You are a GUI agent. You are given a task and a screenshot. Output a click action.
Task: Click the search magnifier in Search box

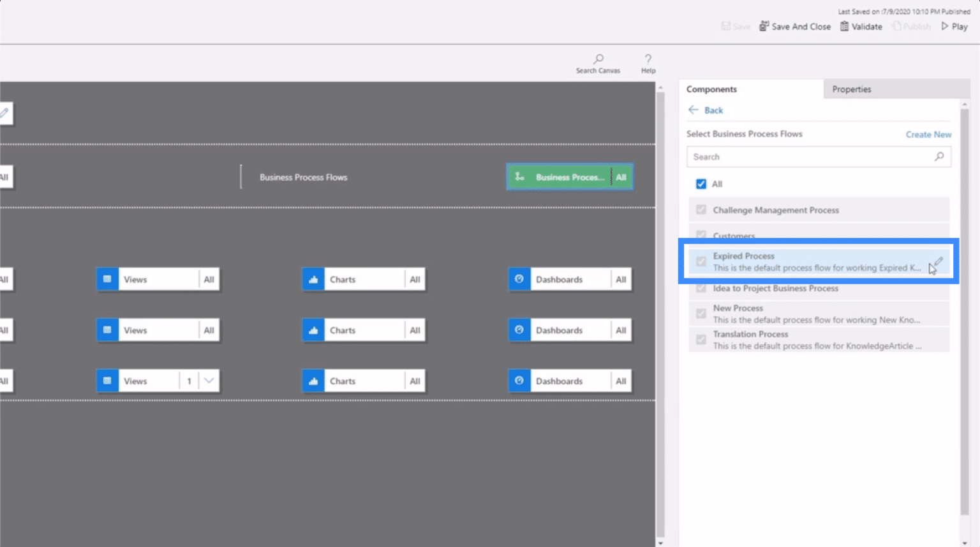tap(939, 156)
